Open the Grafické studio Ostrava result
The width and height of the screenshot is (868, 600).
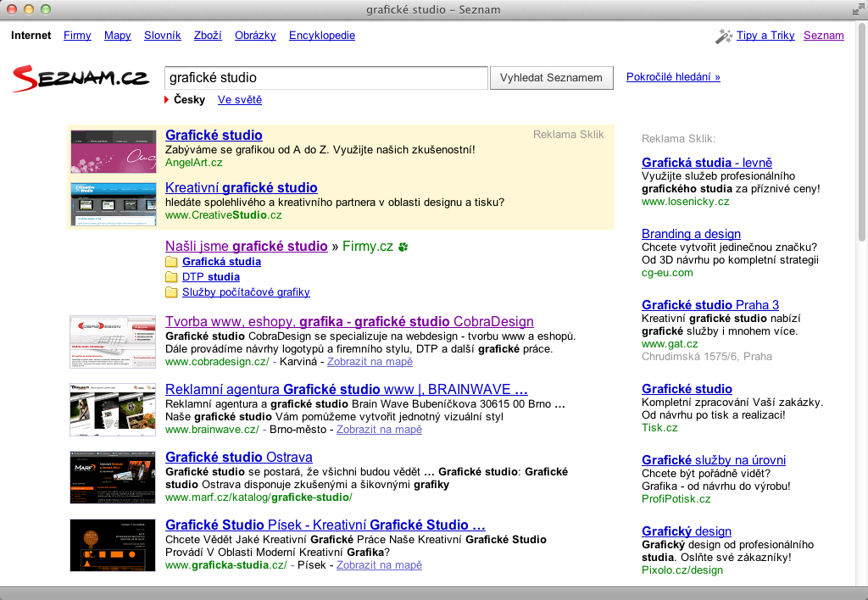(x=238, y=457)
